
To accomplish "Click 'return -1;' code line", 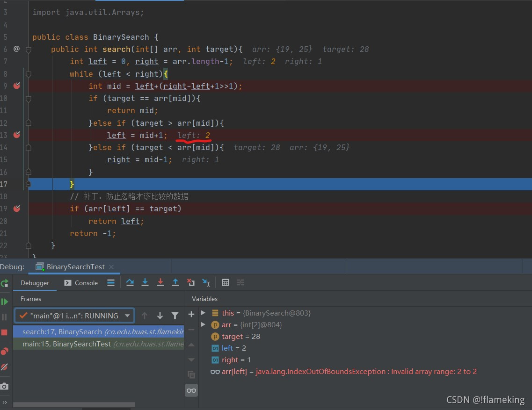I will [93, 233].
